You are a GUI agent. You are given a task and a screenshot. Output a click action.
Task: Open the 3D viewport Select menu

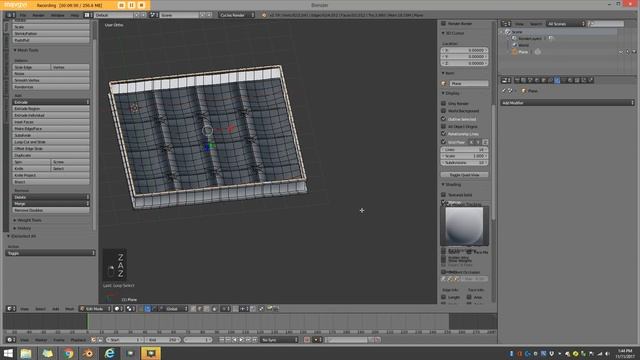point(40,309)
